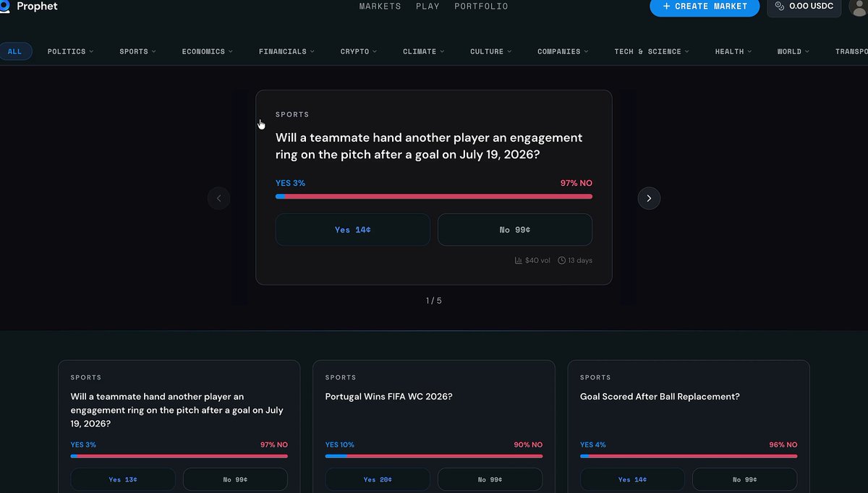Open the Health category dropdown

tap(733, 51)
